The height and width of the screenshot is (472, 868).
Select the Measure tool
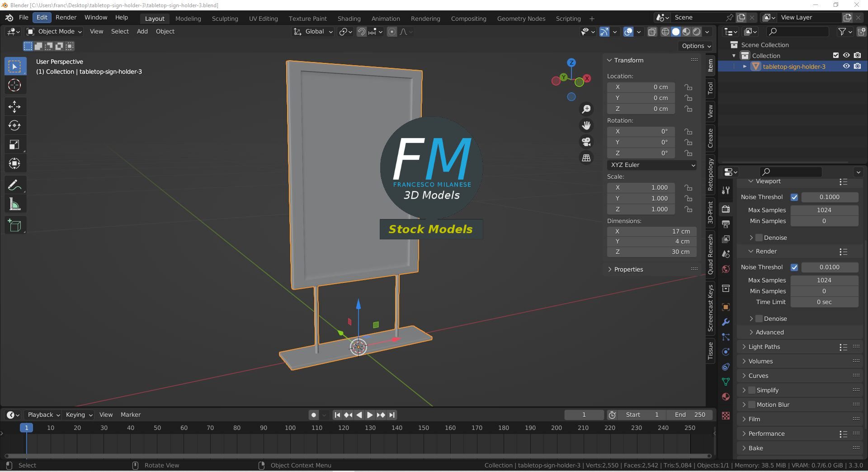point(14,204)
